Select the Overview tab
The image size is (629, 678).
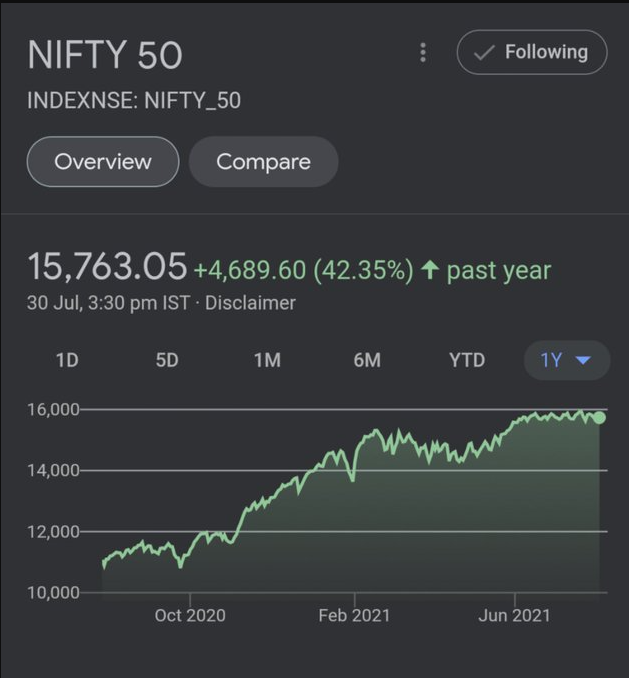coord(103,162)
